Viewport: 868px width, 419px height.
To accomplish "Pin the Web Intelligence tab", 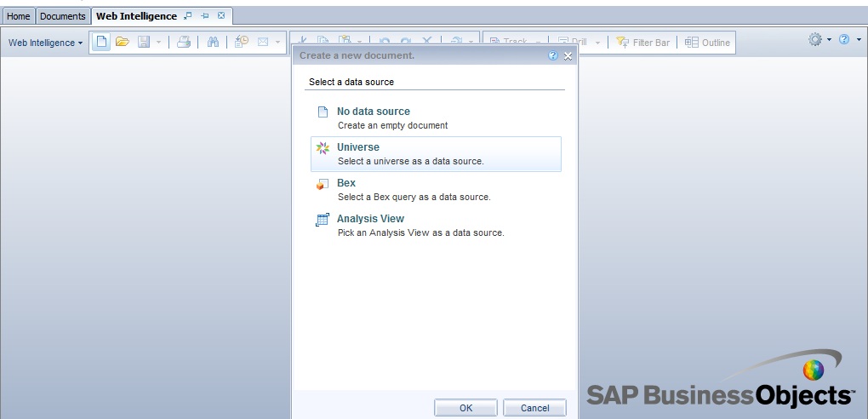I will coord(204,15).
